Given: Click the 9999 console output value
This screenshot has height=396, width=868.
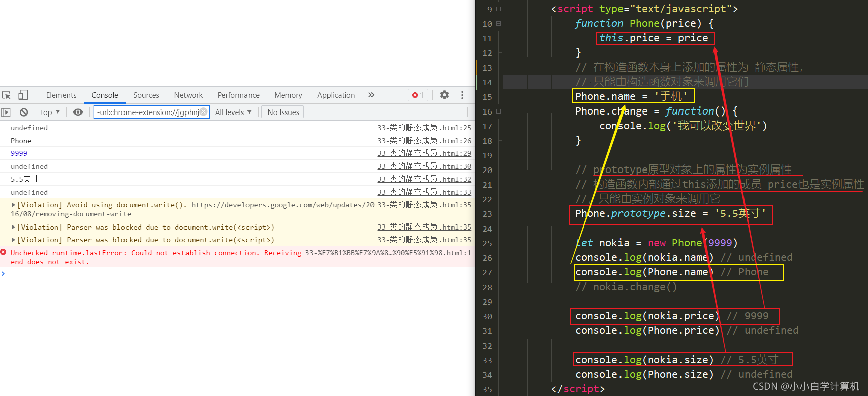Looking at the screenshot, I should point(19,153).
